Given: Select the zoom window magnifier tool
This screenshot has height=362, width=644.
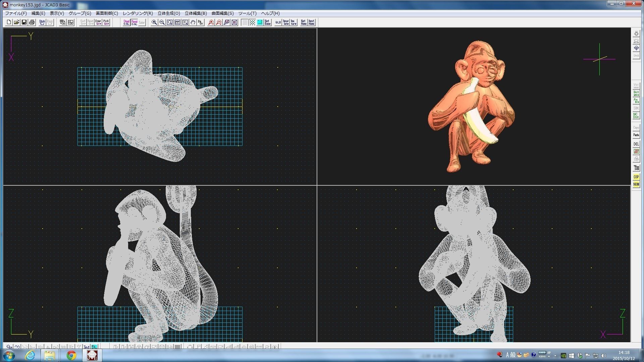Looking at the screenshot, I should (170, 22).
